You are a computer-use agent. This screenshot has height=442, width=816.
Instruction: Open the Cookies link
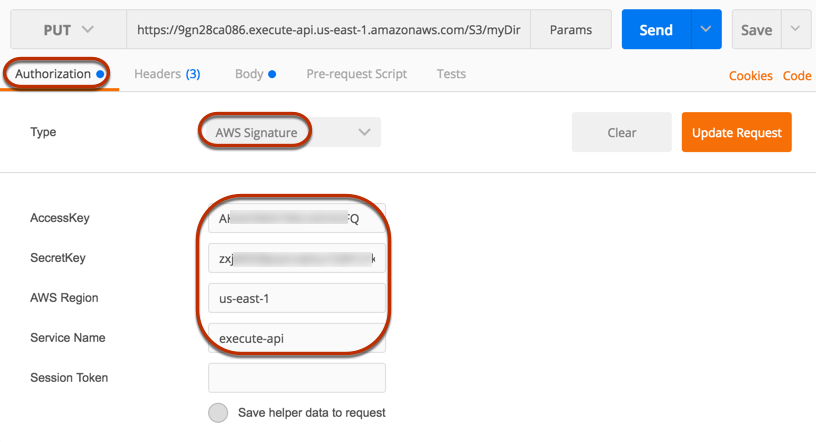point(750,76)
